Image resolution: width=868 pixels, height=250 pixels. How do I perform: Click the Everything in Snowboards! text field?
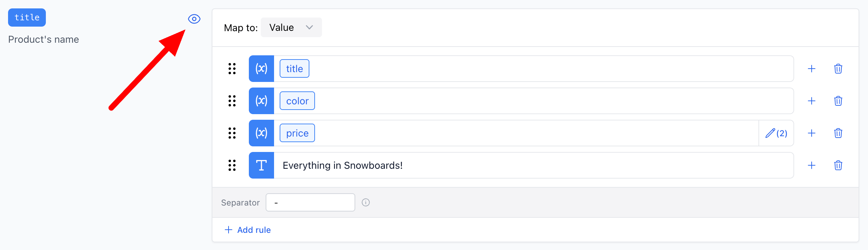pyautogui.click(x=525, y=165)
